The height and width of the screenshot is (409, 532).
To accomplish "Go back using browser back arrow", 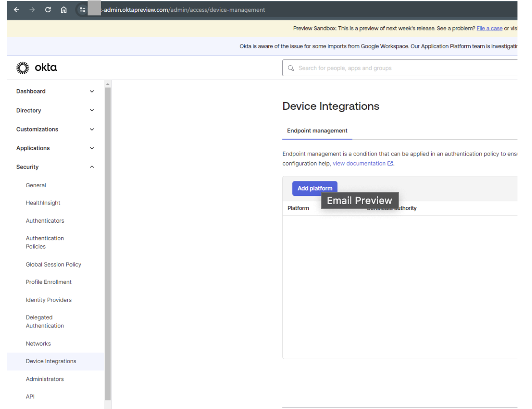I will click(x=16, y=10).
